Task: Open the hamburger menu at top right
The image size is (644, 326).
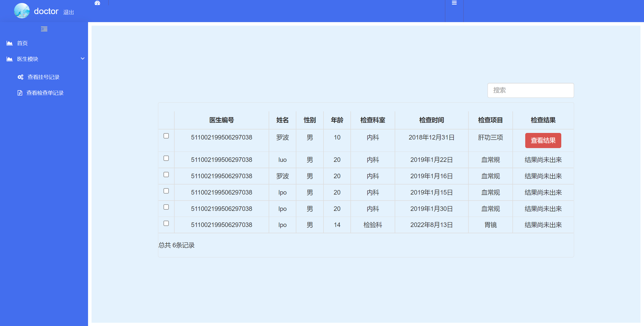Action: coord(454,3)
